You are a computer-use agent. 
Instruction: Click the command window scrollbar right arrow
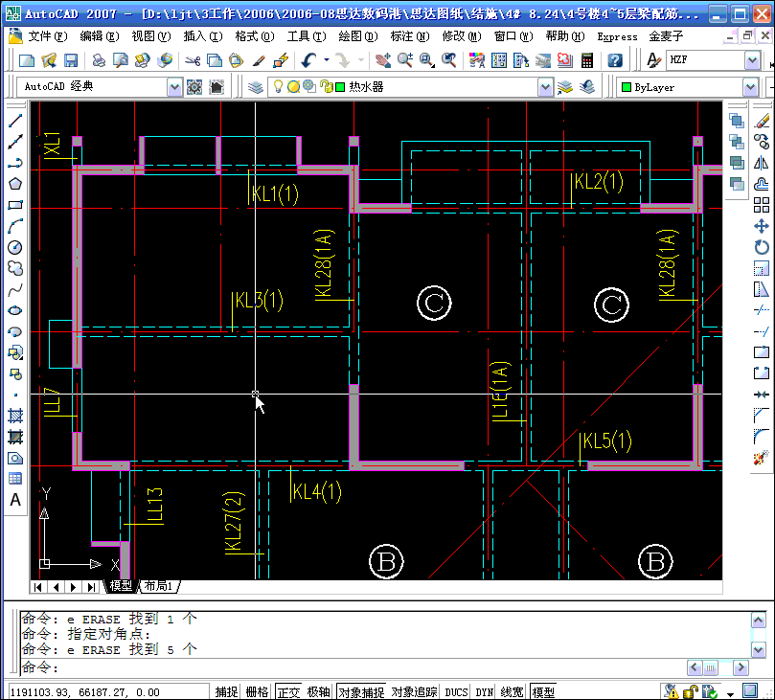(740, 667)
